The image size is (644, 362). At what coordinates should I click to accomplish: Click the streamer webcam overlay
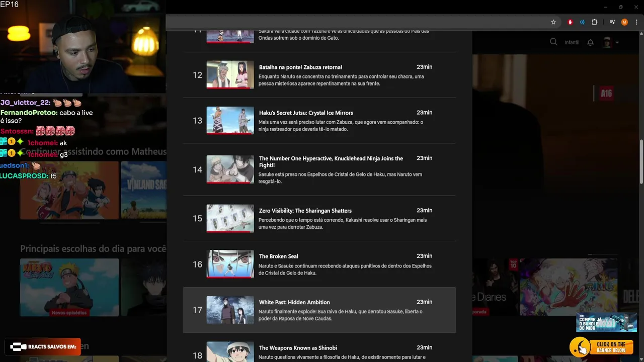pos(83,46)
